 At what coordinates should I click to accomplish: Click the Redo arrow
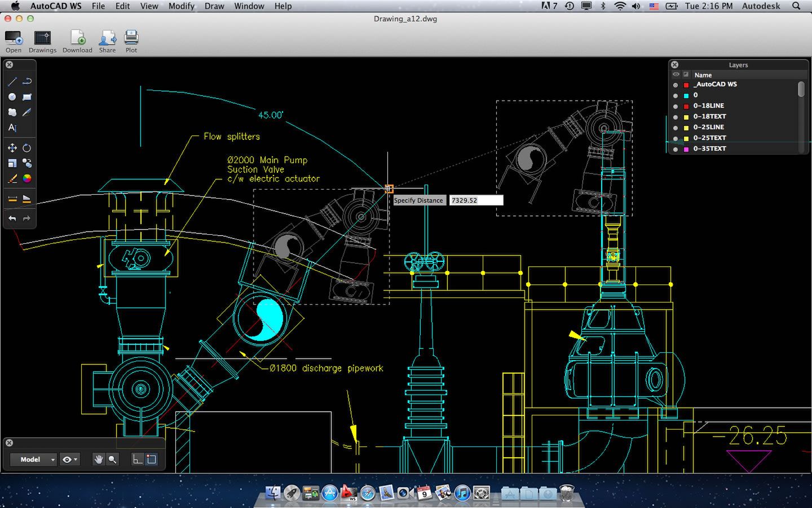[x=27, y=218]
